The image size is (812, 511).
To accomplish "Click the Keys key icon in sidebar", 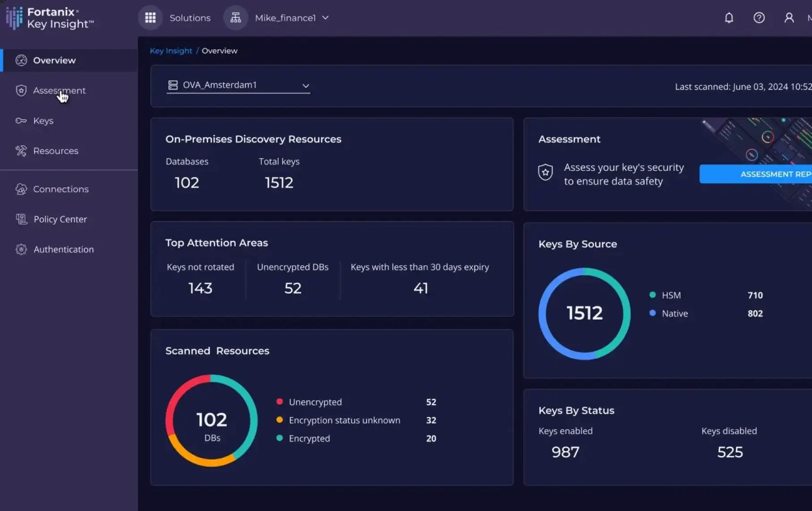I will (21, 121).
